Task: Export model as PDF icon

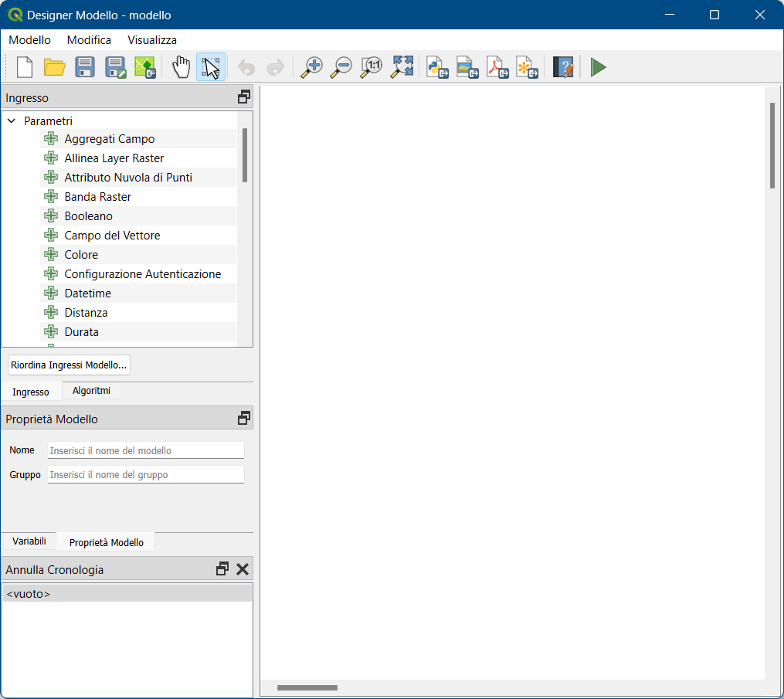Action: (497, 67)
